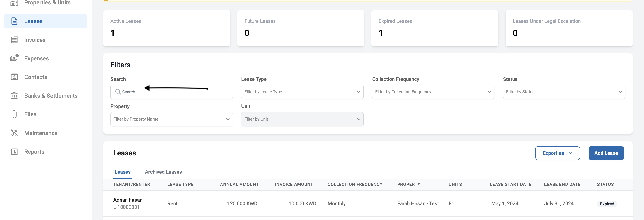
Task: Open the Reports section label
Action: (x=34, y=152)
